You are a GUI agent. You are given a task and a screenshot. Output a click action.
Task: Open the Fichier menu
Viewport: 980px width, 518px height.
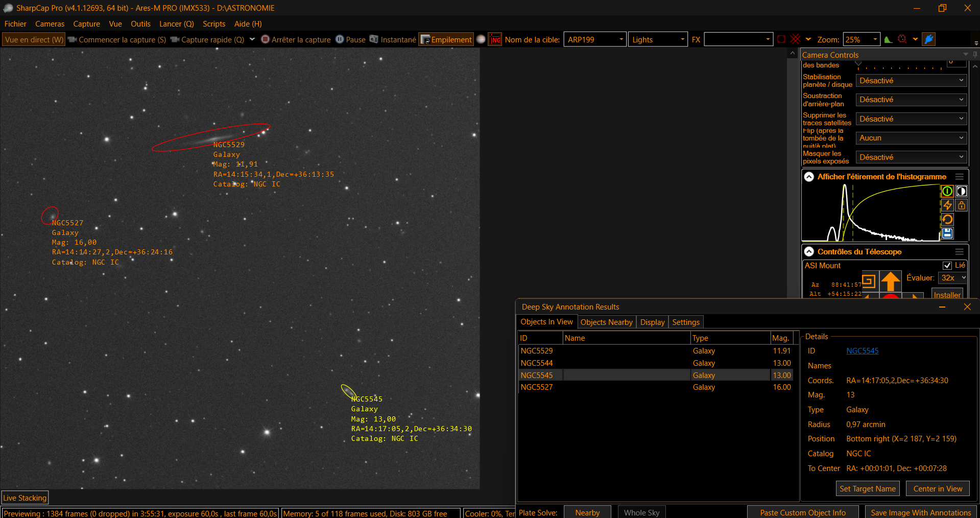click(x=15, y=24)
